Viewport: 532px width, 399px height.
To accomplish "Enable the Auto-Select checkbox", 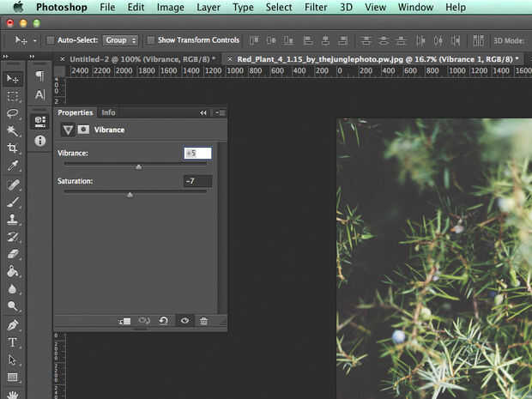I will click(51, 40).
